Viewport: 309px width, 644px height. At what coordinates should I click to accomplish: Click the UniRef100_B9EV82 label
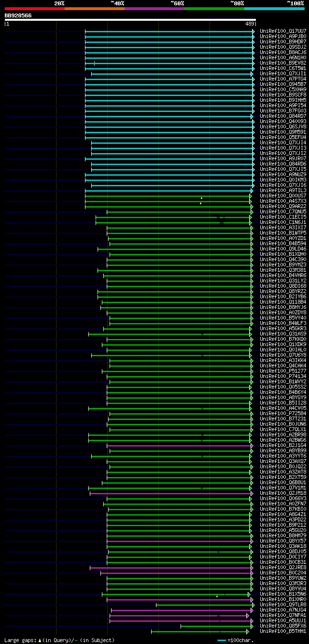[283, 63]
